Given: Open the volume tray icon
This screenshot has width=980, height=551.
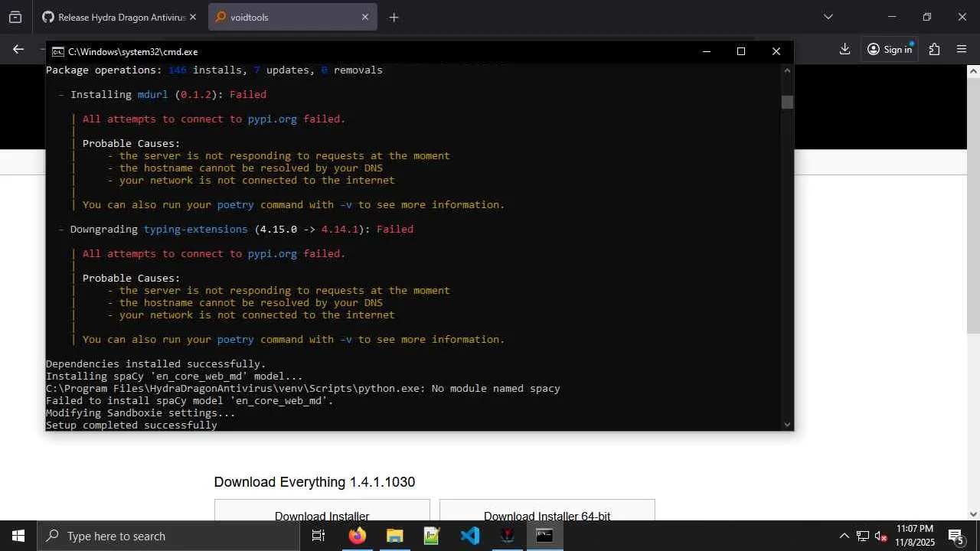Looking at the screenshot, I should click(881, 536).
